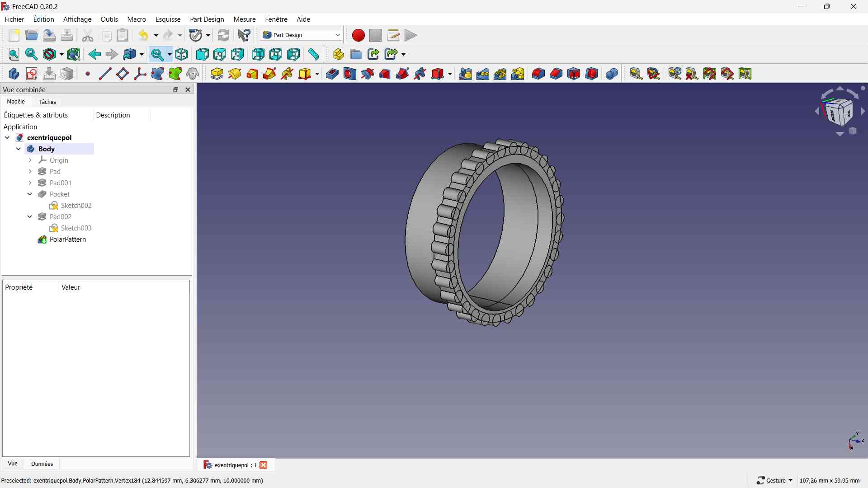Screen dimensions: 868x488
Task: Click the Fillet tool icon
Action: pos(538,74)
